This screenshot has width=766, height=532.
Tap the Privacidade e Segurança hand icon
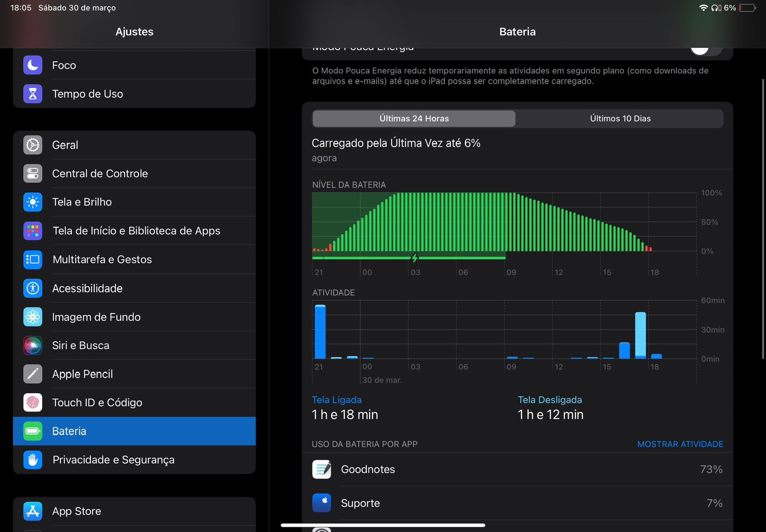click(x=33, y=460)
